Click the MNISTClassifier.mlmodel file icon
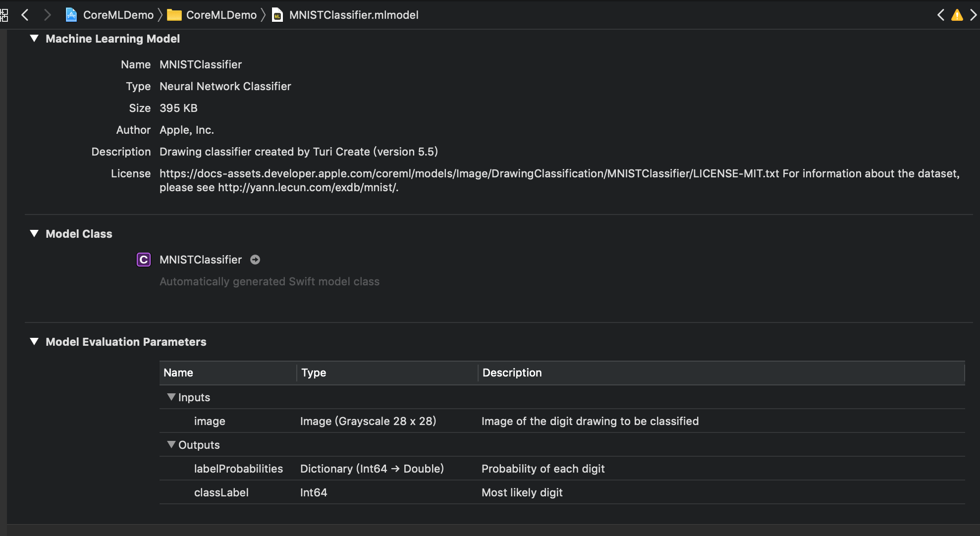Image resolution: width=980 pixels, height=536 pixels. (x=277, y=15)
